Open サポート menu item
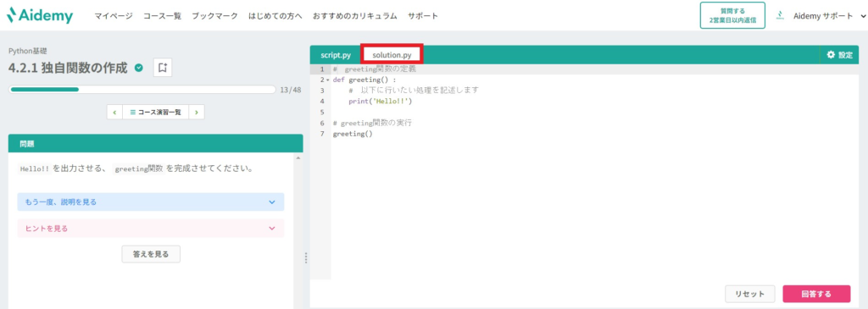This screenshot has height=309, width=868. click(x=423, y=16)
